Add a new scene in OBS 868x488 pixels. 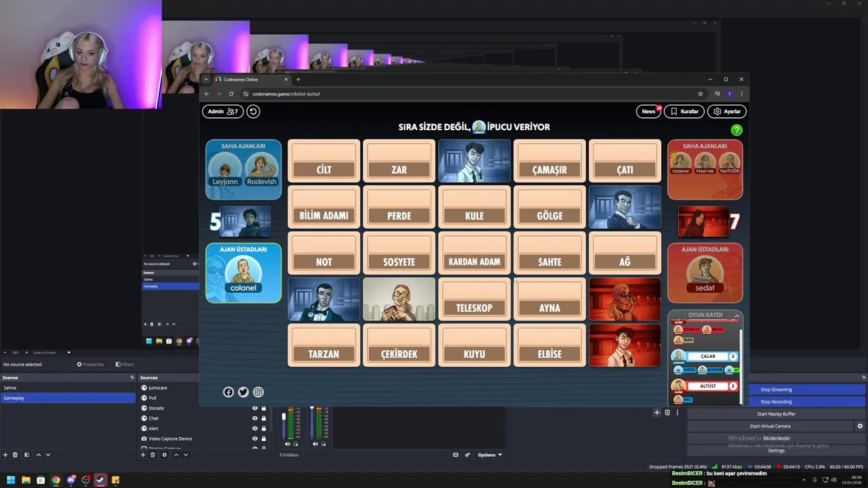tap(5, 455)
